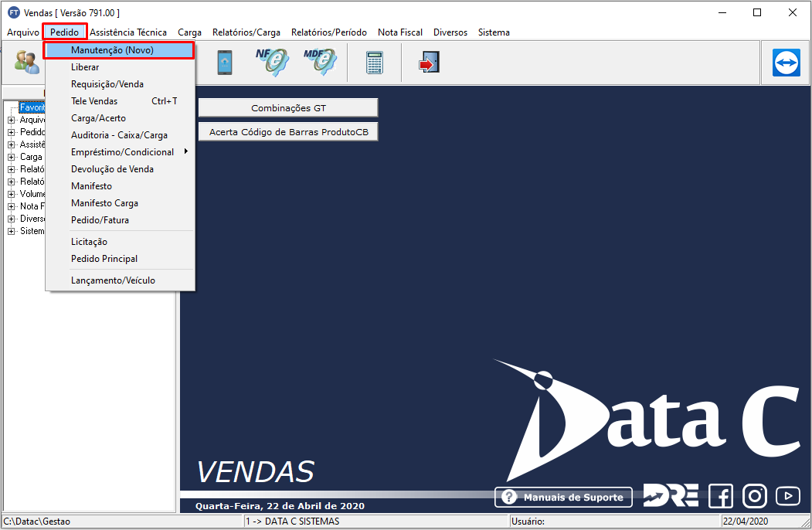
Task: Open the Carga menu
Action: coord(189,32)
